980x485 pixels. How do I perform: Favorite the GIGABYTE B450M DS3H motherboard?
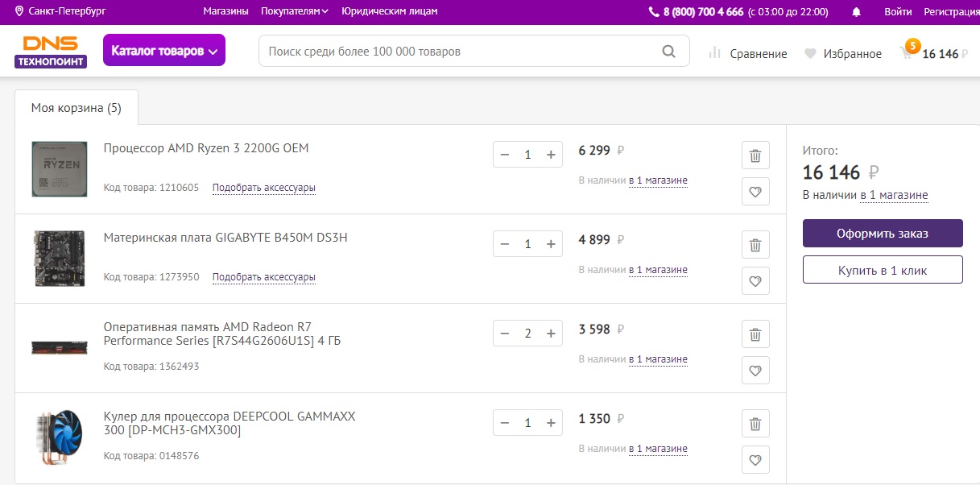point(755,281)
